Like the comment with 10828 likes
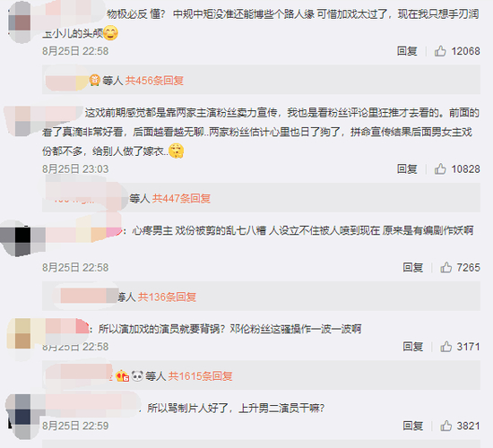Screen dimensions: 493x448 440,168
